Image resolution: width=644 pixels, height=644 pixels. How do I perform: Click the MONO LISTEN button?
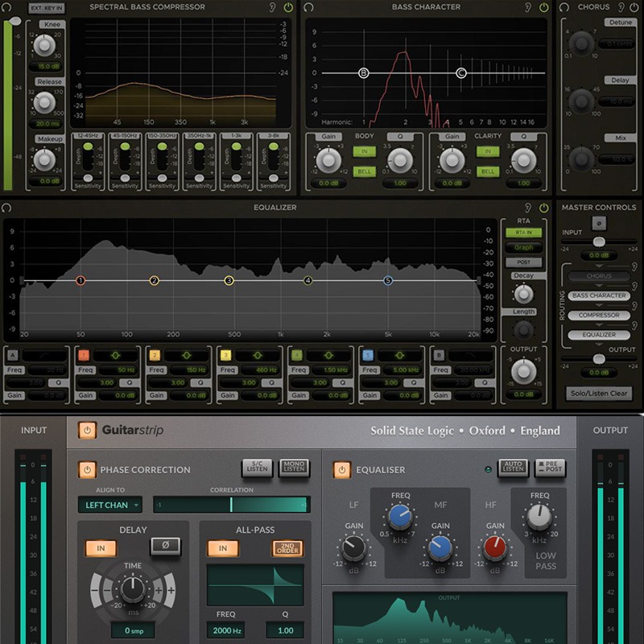click(x=294, y=469)
